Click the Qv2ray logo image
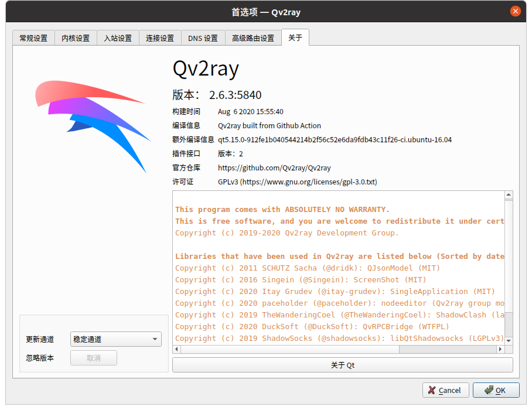 pyautogui.click(x=92, y=126)
